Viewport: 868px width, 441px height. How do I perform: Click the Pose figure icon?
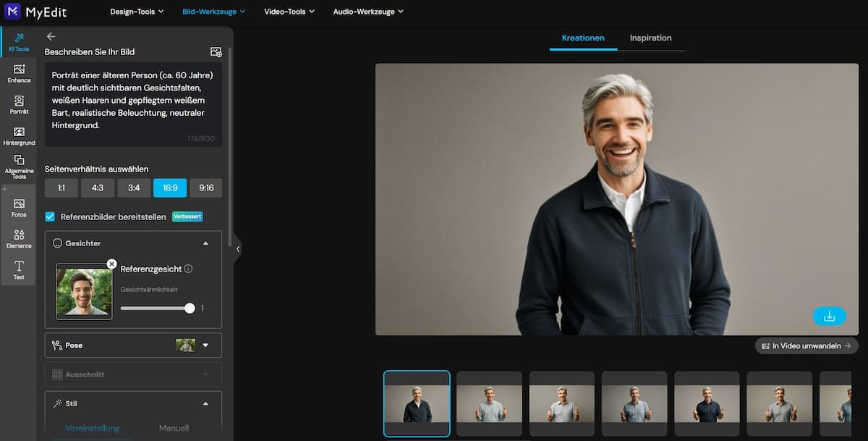pos(57,345)
